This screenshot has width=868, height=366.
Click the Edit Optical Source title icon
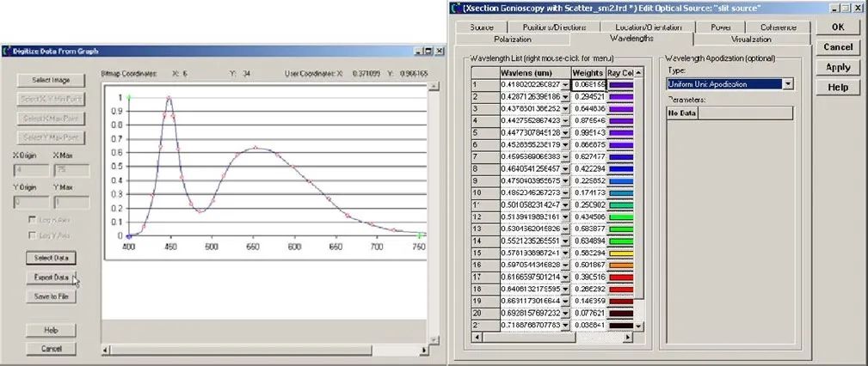(x=456, y=8)
